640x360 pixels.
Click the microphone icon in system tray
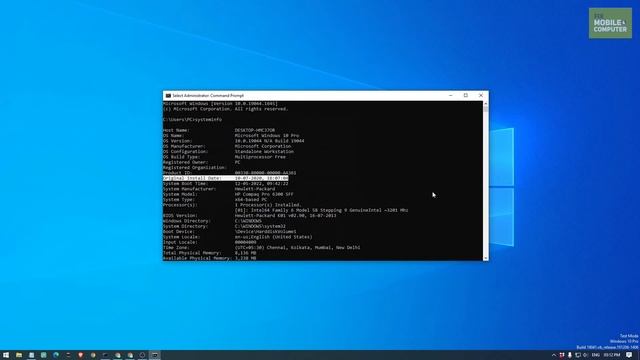[x=570, y=355]
